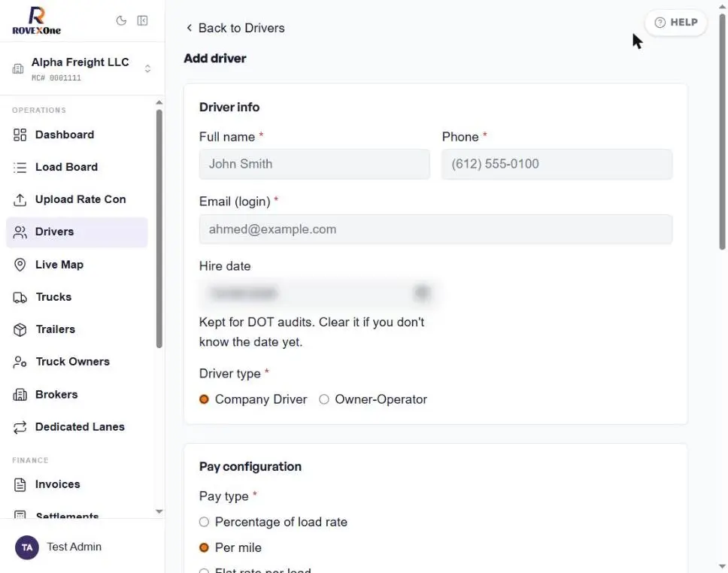Image resolution: width=728 pixels, height=573 pixels.
Task: Select Per mile pay type
Action: [x=204, y=548]
